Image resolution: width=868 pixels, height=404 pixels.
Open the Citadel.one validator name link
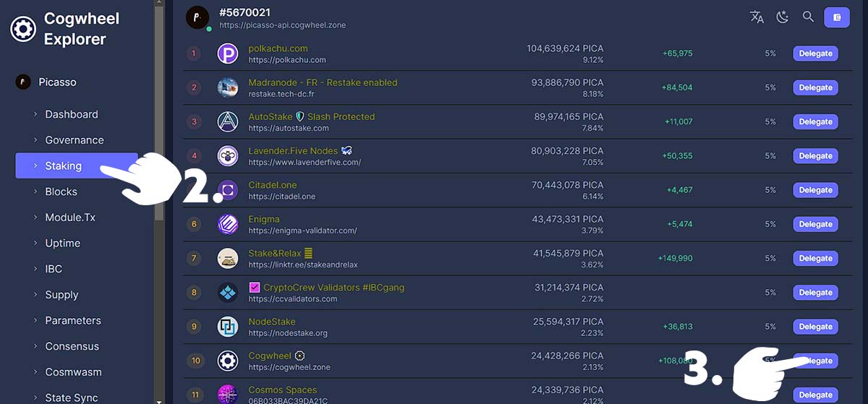273,185
